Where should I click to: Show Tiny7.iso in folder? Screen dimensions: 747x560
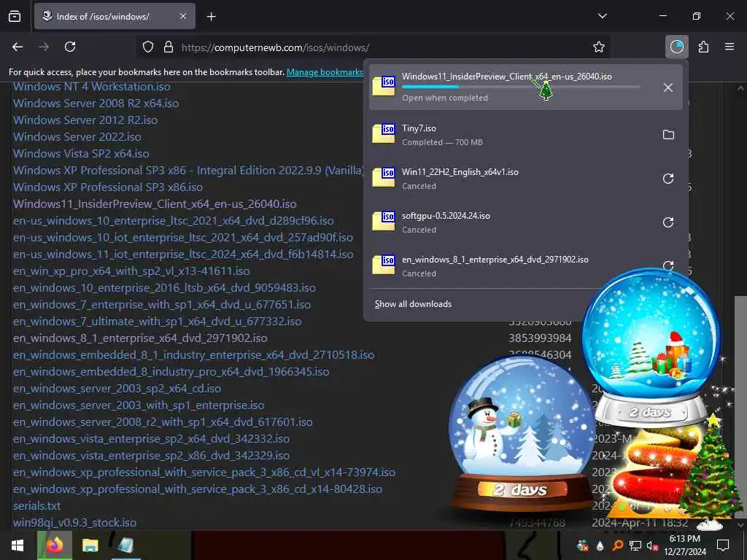coord(668,135)
